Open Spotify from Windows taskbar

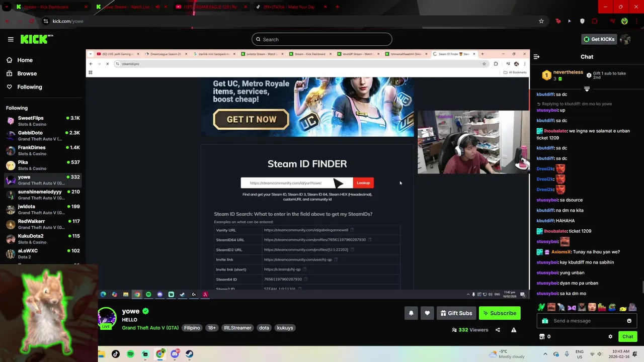click(x=130, y=354)
